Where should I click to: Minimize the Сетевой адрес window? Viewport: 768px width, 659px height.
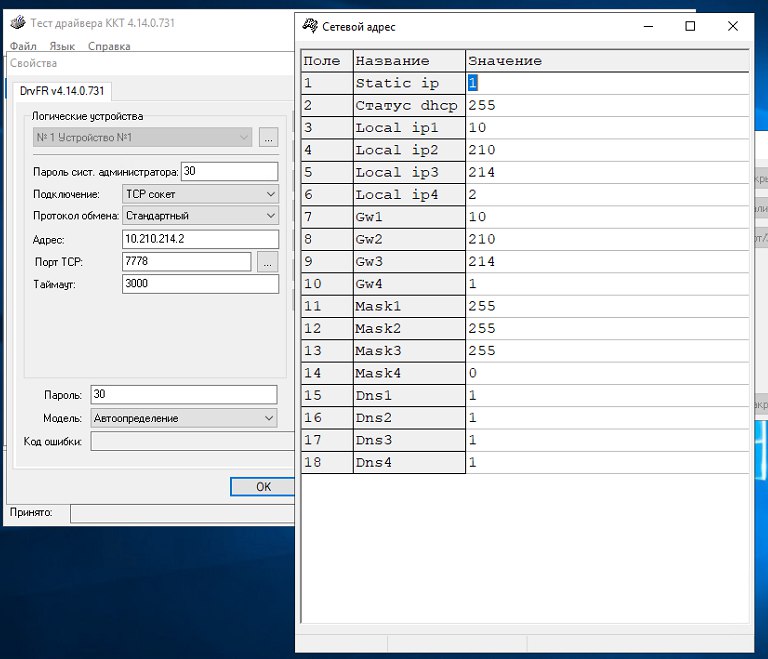coord(646,27)
